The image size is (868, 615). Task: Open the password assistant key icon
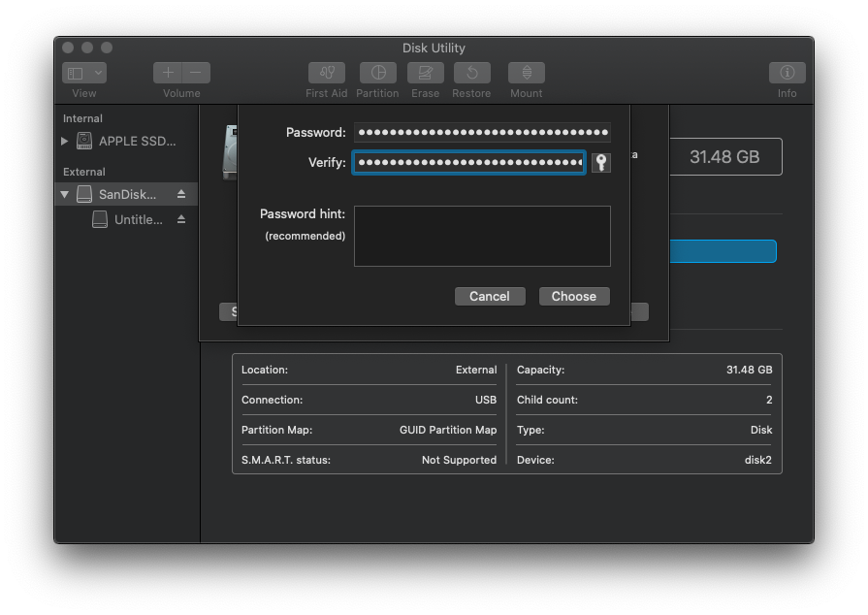(600, 163)
